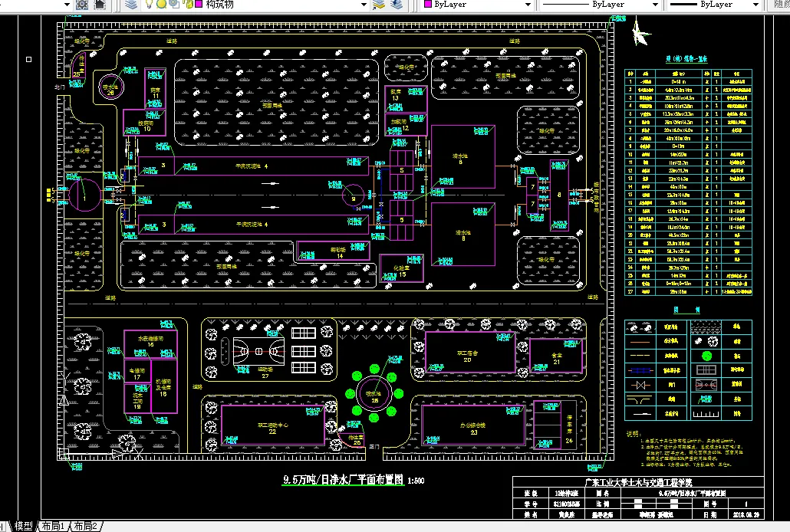Select the 食堂 21 building label
This screenshot has height=532, width=790.
(556, 358)
